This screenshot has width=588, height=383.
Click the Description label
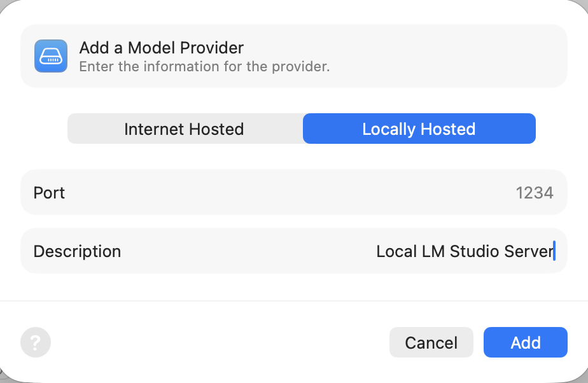coord(77,251)
